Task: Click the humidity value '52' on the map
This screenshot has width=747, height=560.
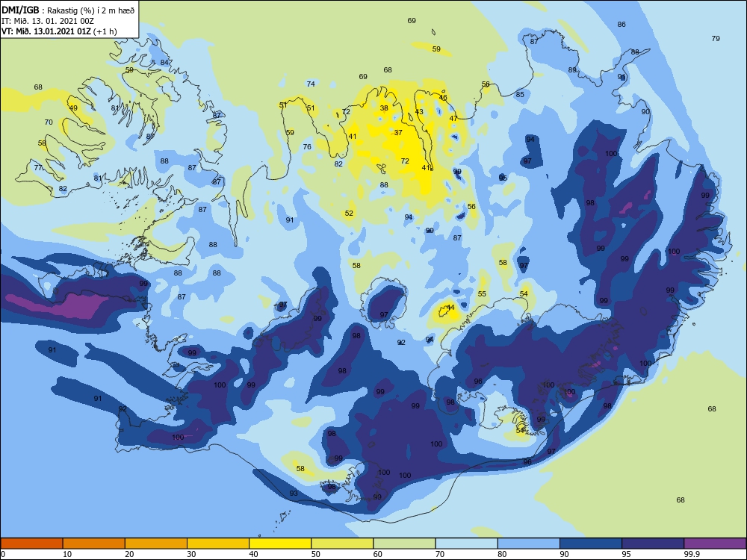Action: click(x=349, y=214)
